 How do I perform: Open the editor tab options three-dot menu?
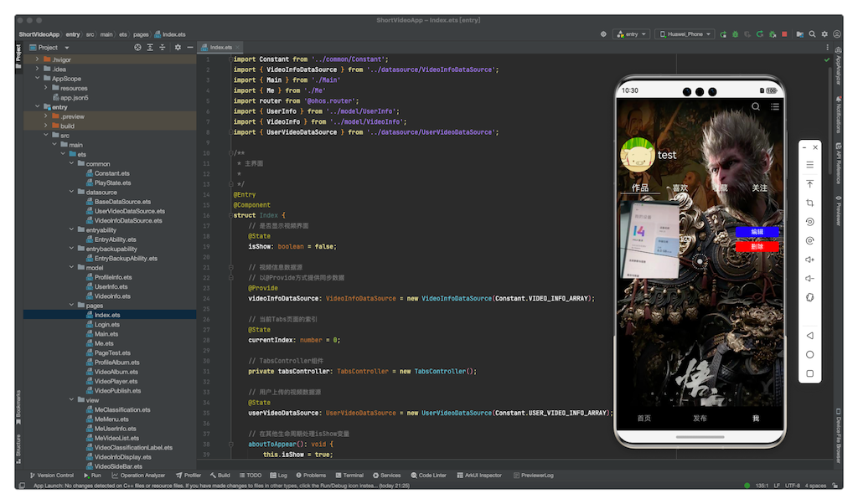coord(827,48)
